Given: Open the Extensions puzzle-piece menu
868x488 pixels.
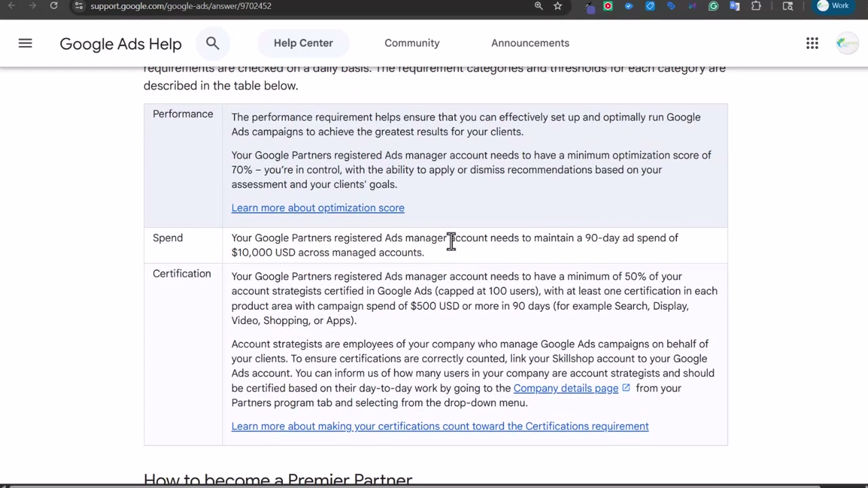Looking at the screenshot, I should 756,6.
